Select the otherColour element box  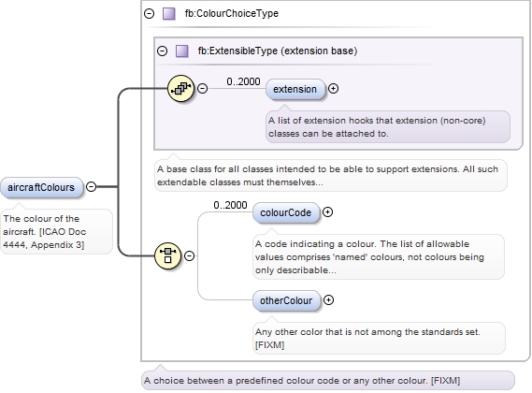click(x=286, y=300)
